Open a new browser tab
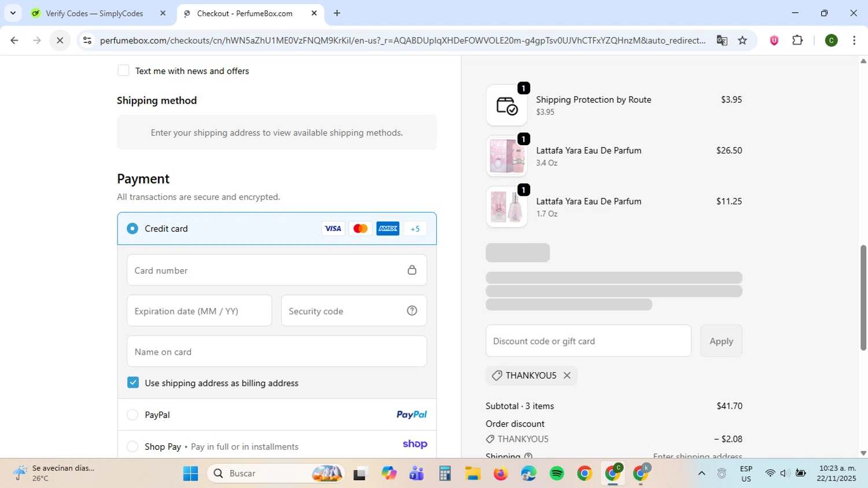This screenshot has width=868, height=488. (x=337, y=13)
